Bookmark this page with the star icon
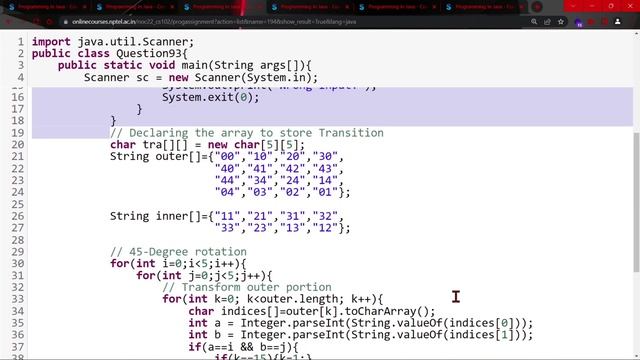Screen dimensions: 640x360 click(x=561, y=22)
